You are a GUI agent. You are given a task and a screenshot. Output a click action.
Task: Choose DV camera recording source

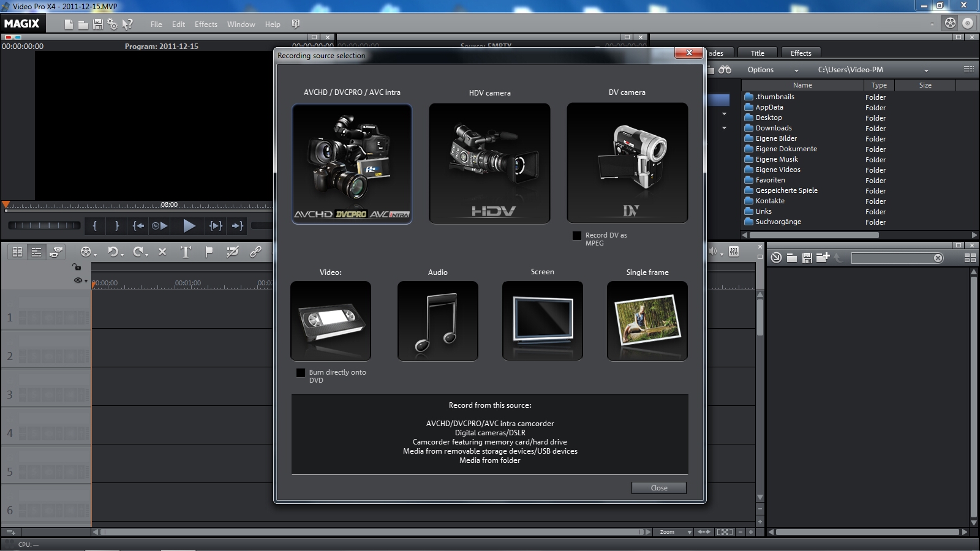click(x=627, y=163)
